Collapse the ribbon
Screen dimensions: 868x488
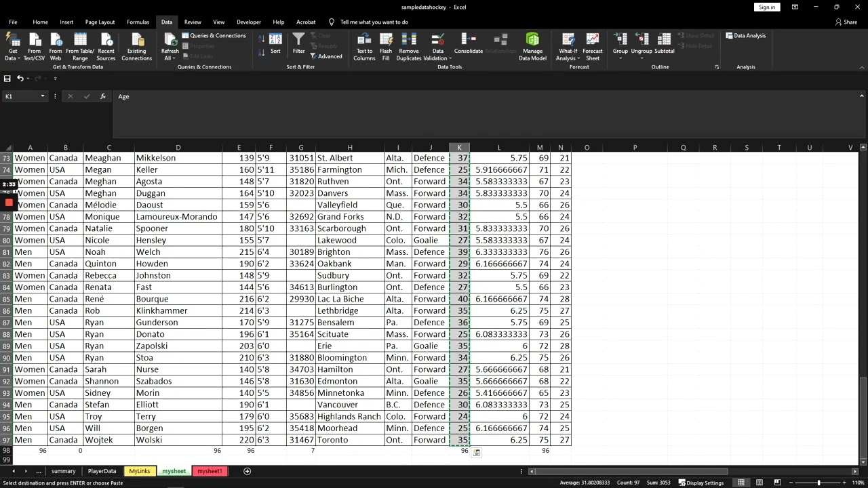pos(862,67)
